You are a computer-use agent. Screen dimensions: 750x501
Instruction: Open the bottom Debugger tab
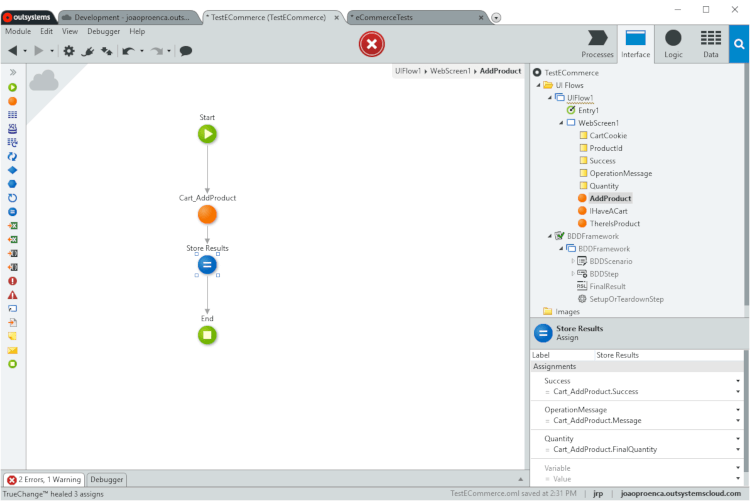click(x=107, y=479)
